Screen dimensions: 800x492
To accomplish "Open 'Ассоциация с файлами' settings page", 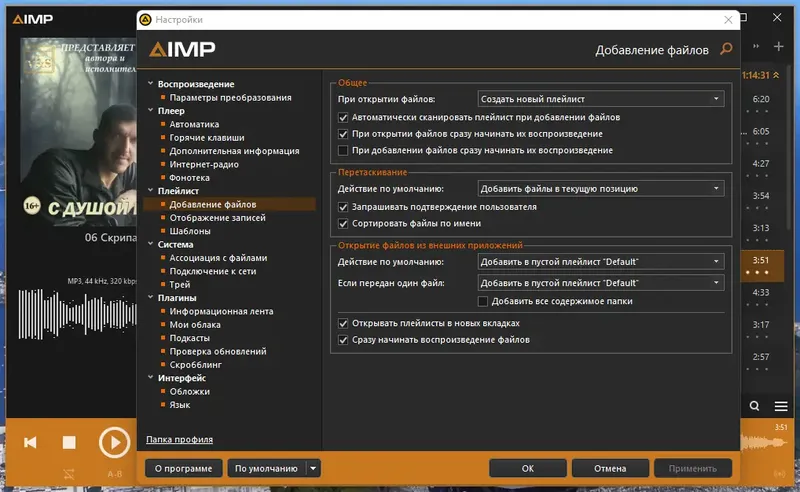I will pos(218,258).
